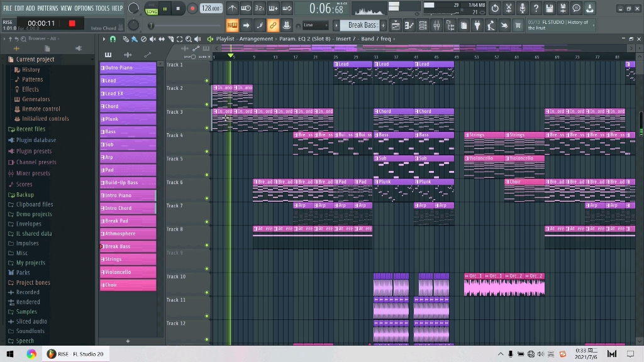Open the Line snap mode dropdown
The image size is (644, 362).
[316, 25]
